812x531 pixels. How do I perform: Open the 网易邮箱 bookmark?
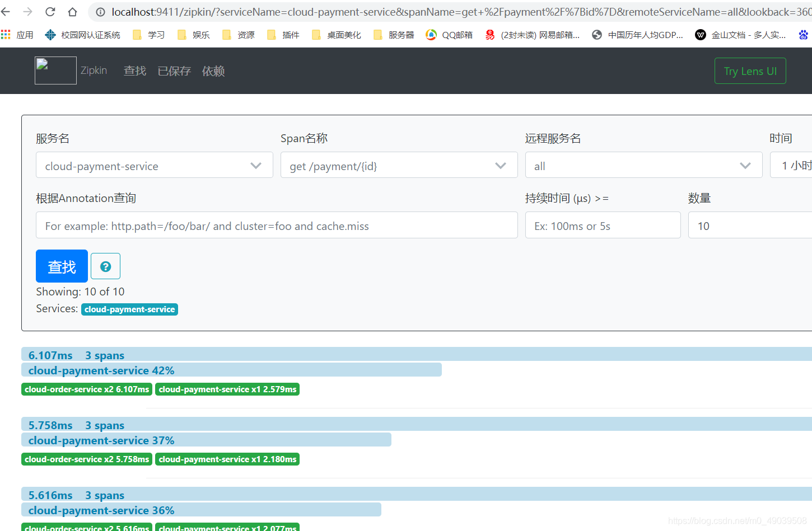[x=532, y=35]
